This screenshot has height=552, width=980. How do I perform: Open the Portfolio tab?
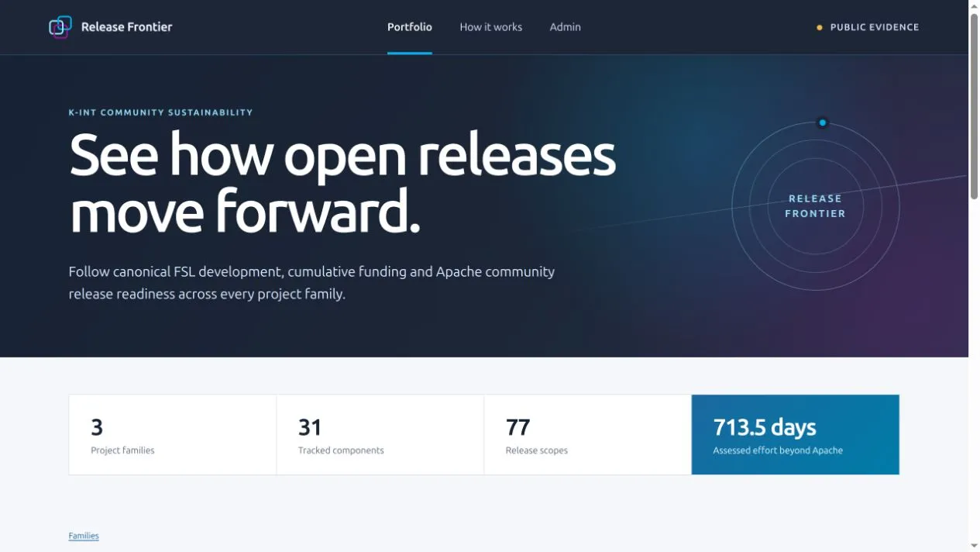[410, 27]
